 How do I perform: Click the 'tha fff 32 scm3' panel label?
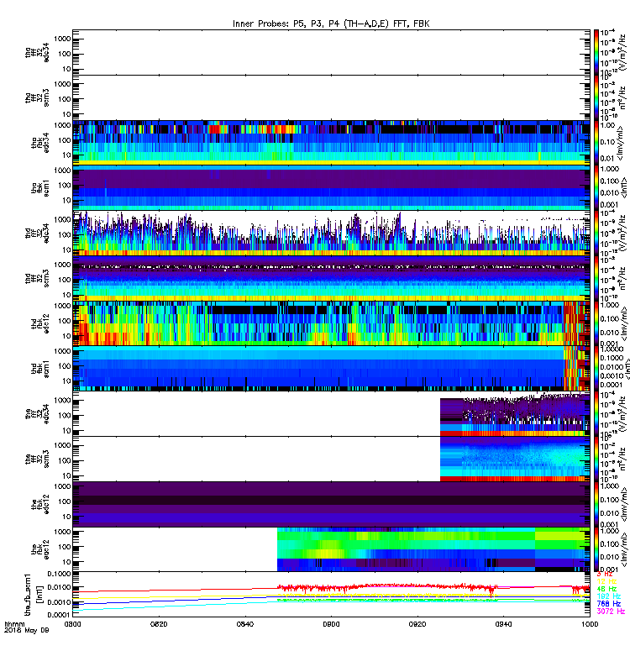point(37,97)
